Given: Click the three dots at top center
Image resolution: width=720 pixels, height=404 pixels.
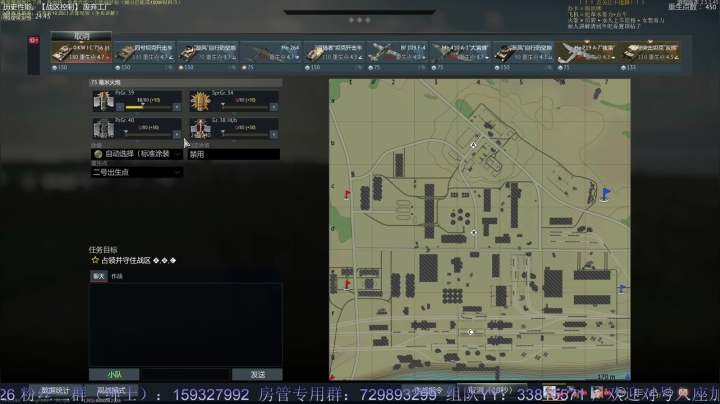Looking at the screenshot, I should (x=359, y=20).
